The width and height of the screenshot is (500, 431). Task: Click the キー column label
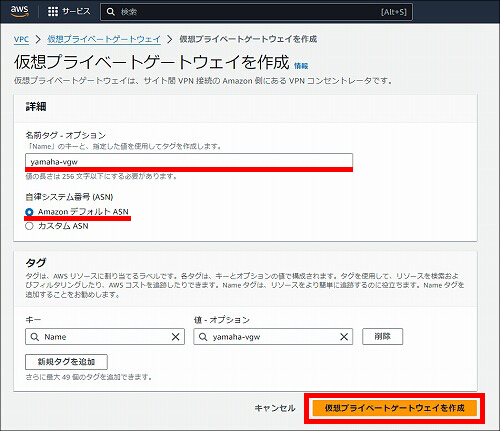tap(33, 320)
